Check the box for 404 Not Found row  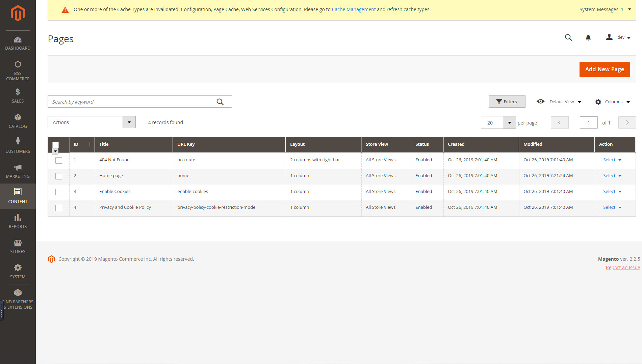pyautogui.click(x=59, y=160)
